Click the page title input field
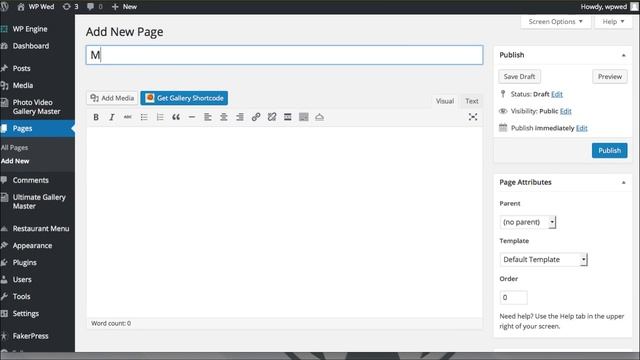 (x=284, y=55)
